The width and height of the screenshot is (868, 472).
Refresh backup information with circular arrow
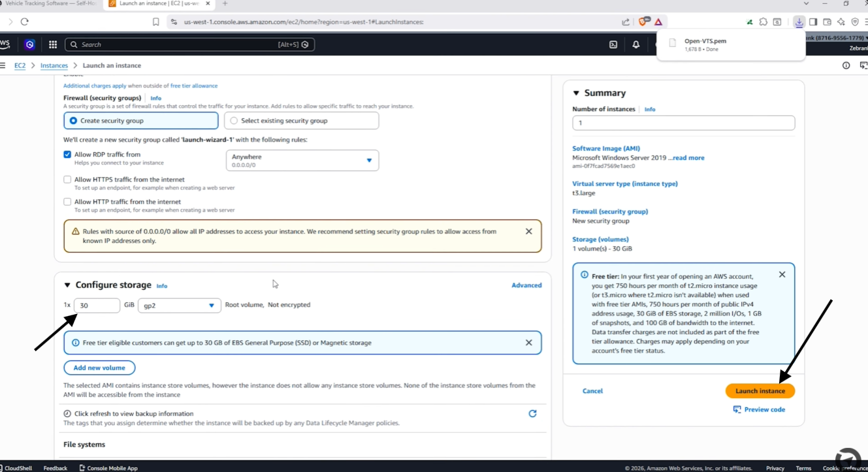pyautogui.click(x=532, y=413)
